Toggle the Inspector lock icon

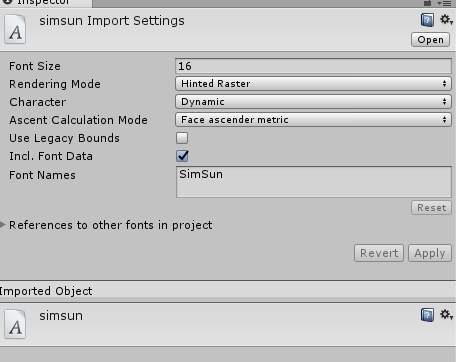point(427,3)
